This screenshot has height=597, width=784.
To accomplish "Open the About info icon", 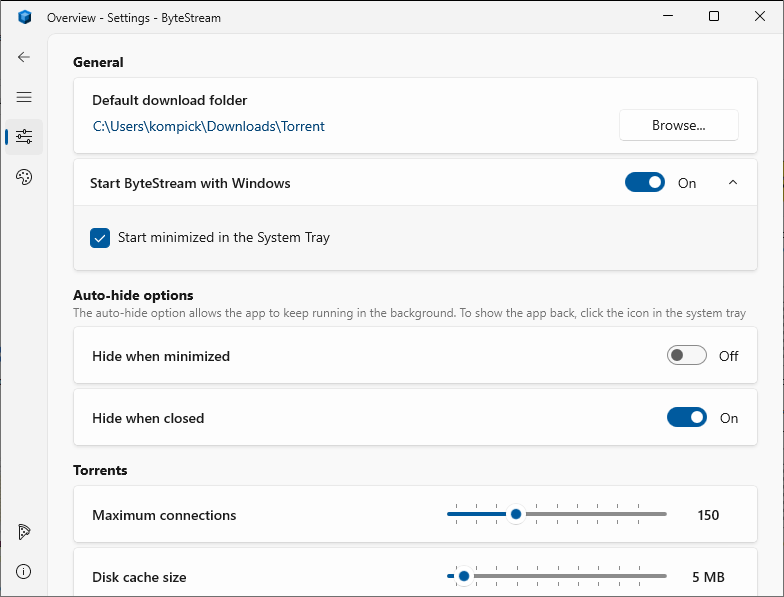I will coord(24,572).
